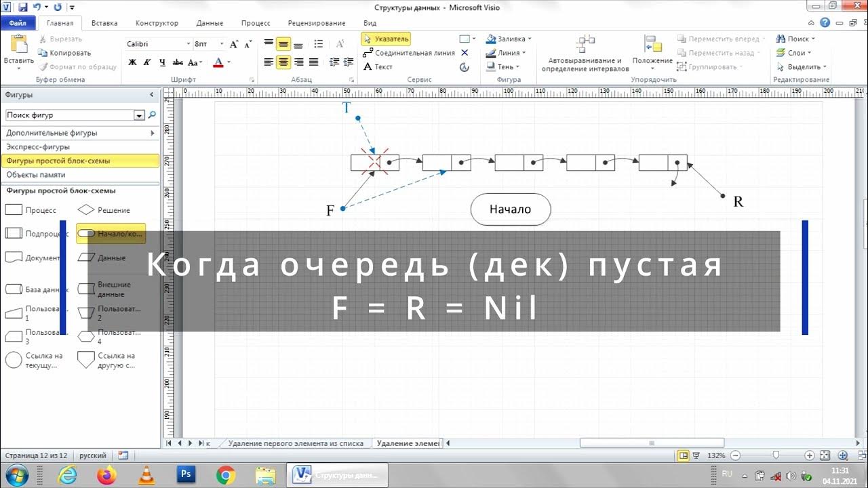The width and height of the screenshot is (868, 488).
Task: Select the Pointer (Указатель) tool
Action: coord(386,39)
